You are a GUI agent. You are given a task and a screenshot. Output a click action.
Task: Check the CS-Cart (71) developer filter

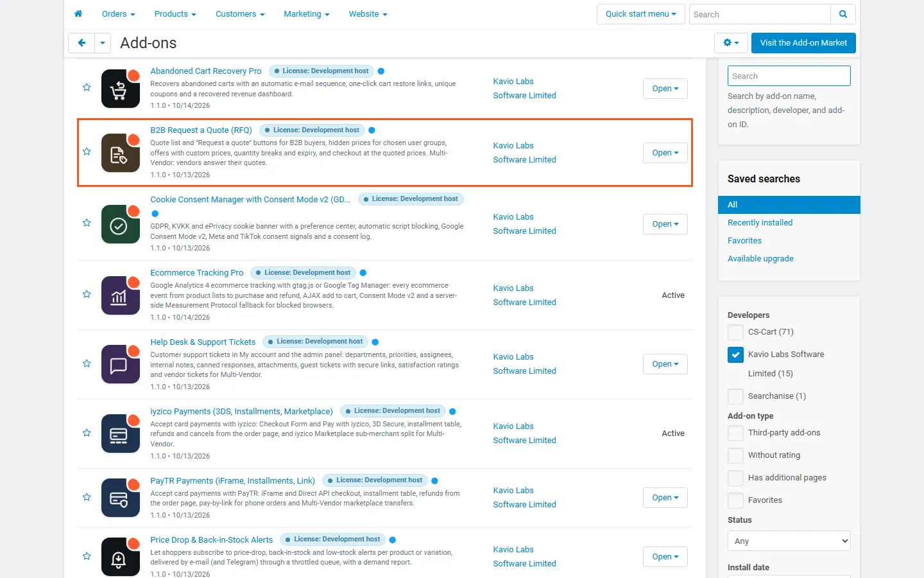[x=735, y=332]
